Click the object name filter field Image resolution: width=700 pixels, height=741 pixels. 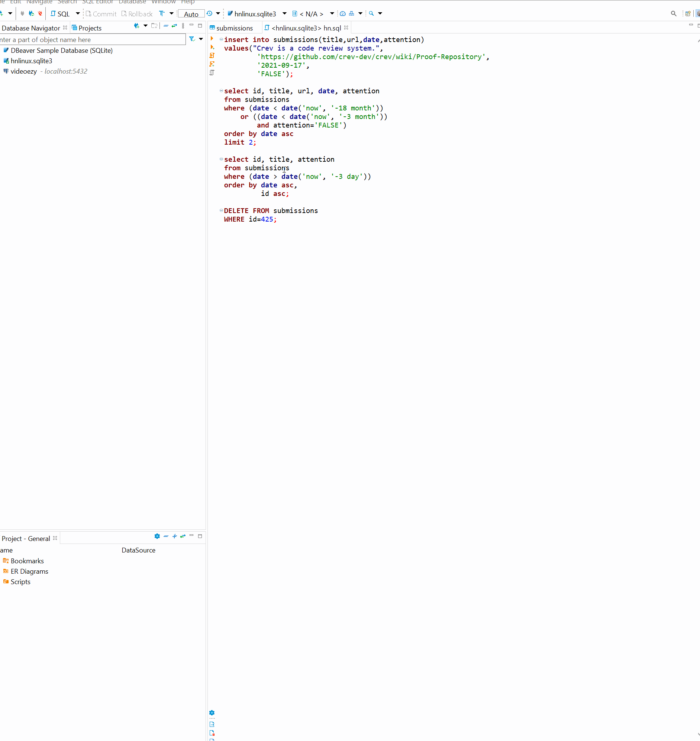(90, 39)
